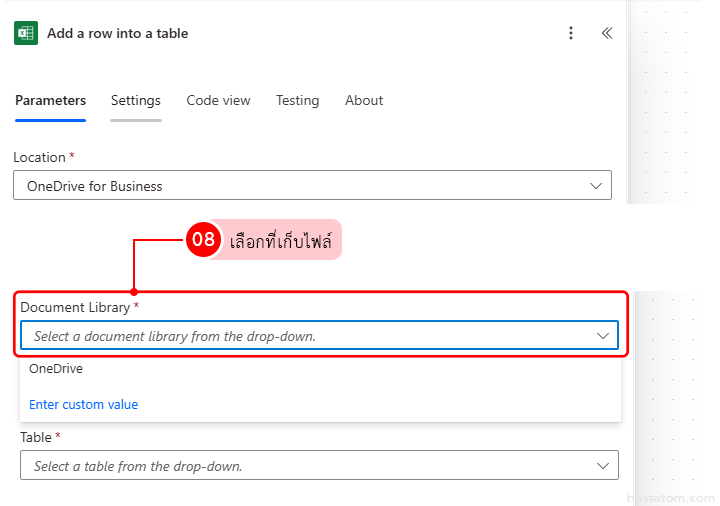Click the OneDrive for Business location field
Image resolution: width=720 pixels, height=506 pixels.
[x=300, y=185]
